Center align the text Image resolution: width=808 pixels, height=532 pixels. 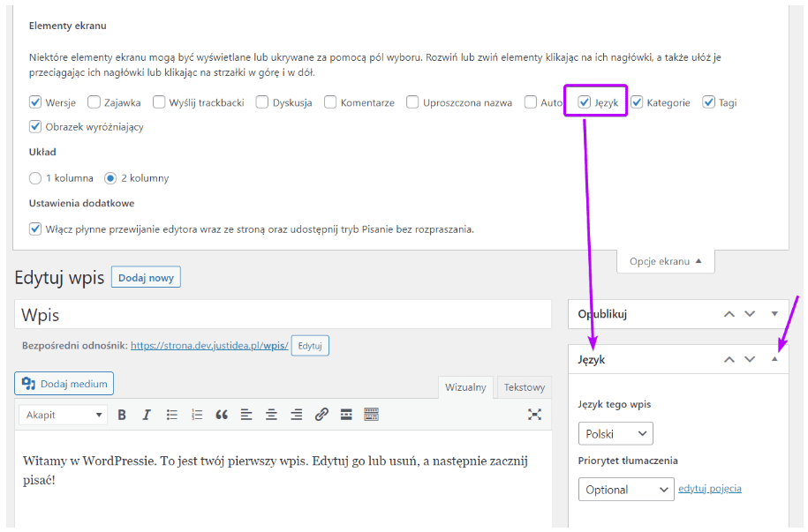pos(272,415)
